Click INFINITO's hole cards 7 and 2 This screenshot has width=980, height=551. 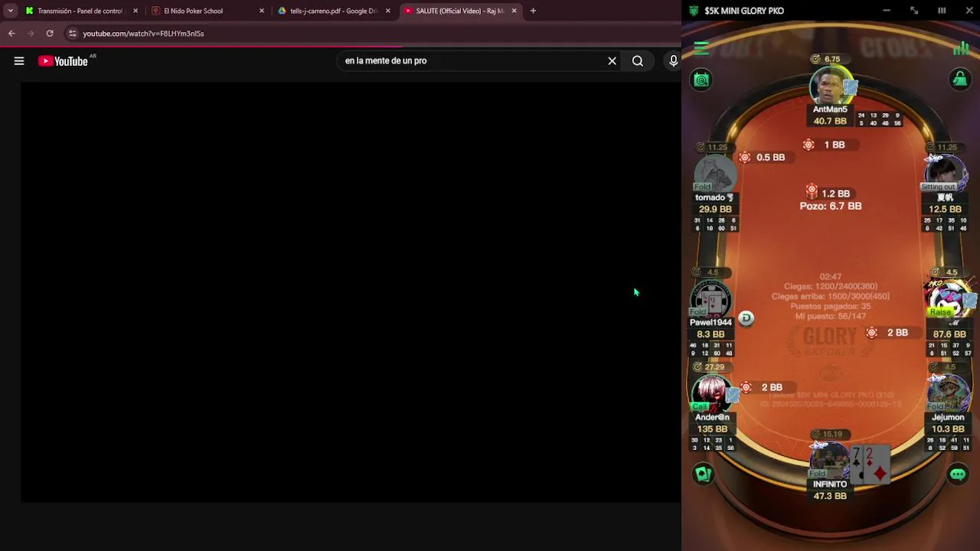pyautogui.click(x=871, y=464)
